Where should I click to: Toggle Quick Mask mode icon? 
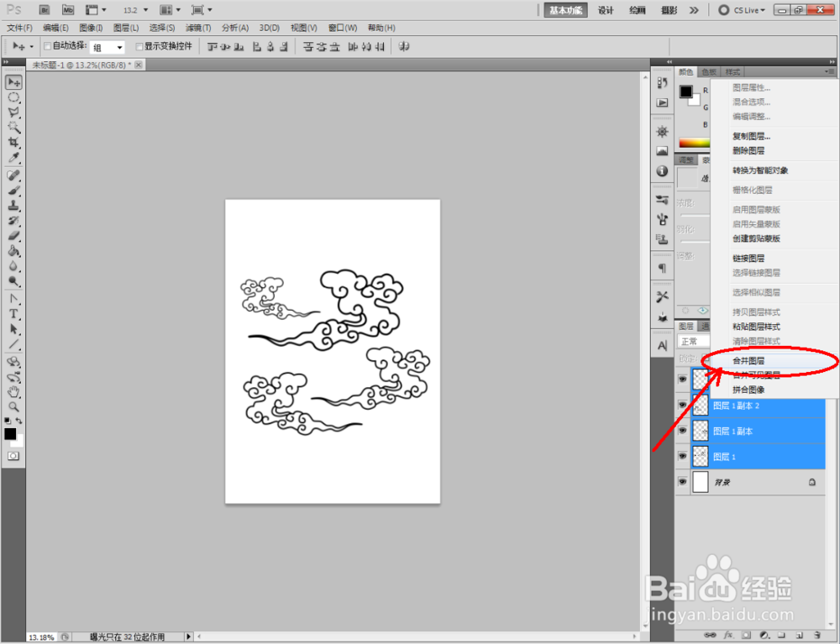pyautogui.click(x=13, y=456)
